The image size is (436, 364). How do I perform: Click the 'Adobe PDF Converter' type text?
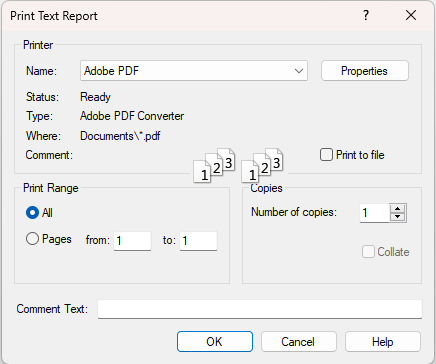[x=132, y=116]
